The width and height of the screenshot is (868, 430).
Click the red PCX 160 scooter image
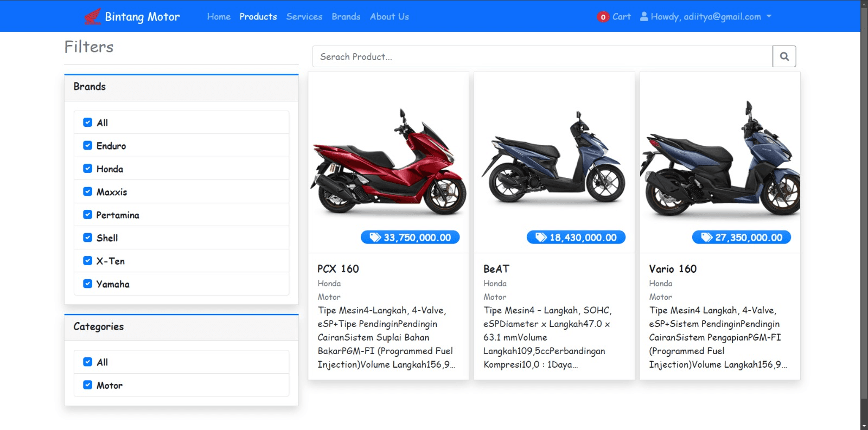tap(388, 162)
